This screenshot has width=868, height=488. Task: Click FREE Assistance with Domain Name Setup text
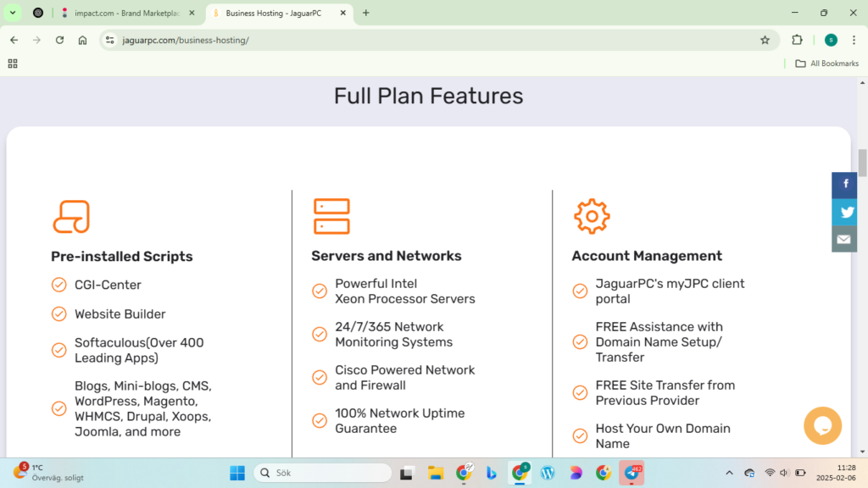pyautogui.click(x=659, y=342)
